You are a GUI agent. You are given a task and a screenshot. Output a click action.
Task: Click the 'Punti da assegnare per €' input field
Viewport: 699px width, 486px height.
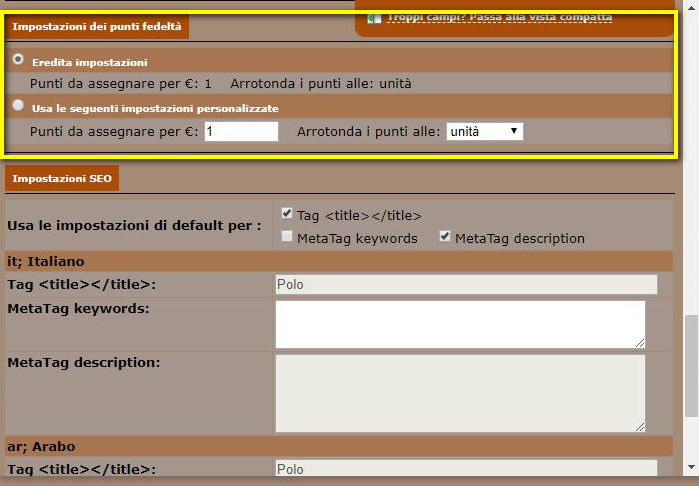point(241,132)
